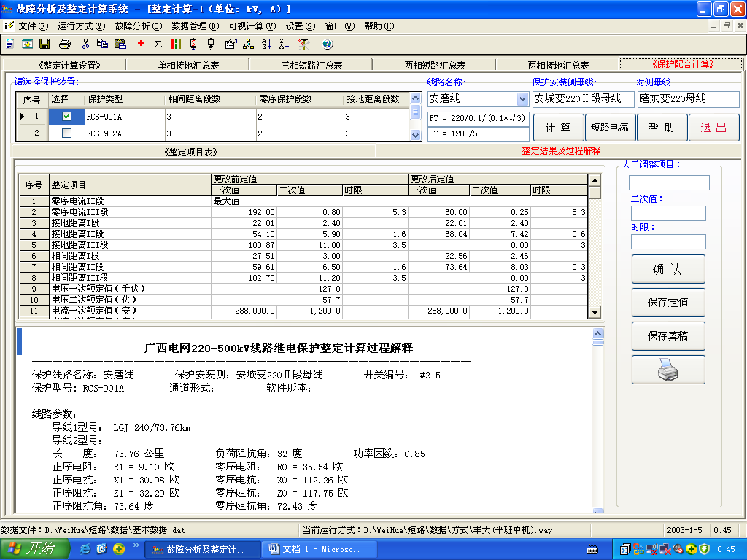Switch to 文档 1 - Microsoft taskbar window
Screen dimensions: 747x560
pos(320,549)
